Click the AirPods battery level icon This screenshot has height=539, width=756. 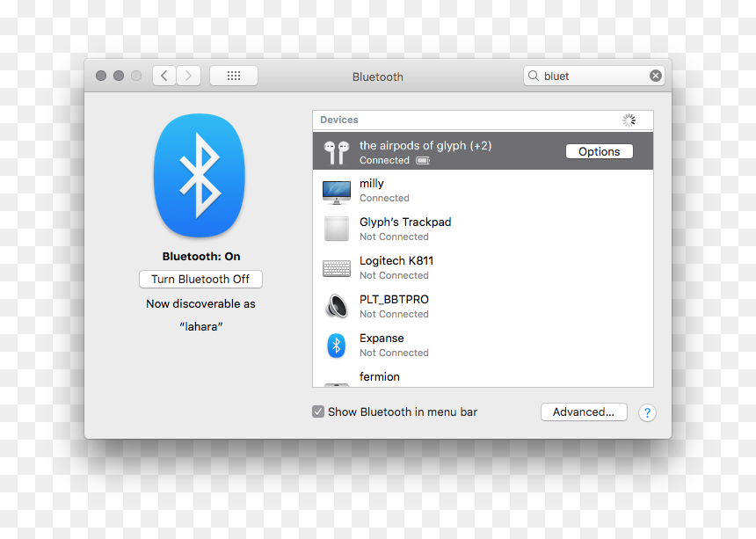423,161
